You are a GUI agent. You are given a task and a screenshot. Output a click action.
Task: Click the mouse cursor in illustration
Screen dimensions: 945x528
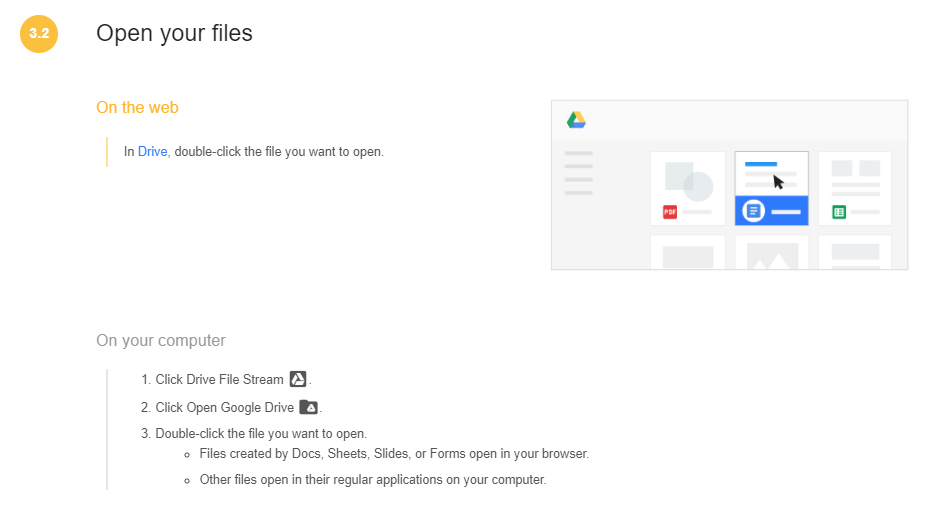779,182
